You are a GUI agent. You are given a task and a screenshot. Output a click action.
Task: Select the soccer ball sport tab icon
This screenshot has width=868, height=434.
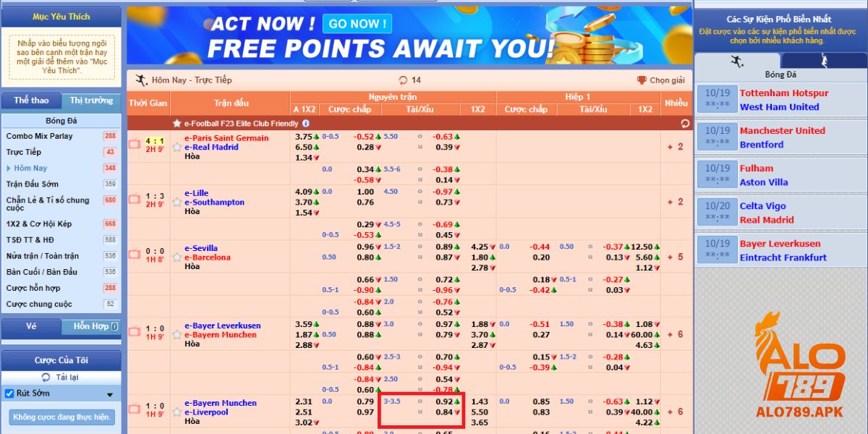737,62
